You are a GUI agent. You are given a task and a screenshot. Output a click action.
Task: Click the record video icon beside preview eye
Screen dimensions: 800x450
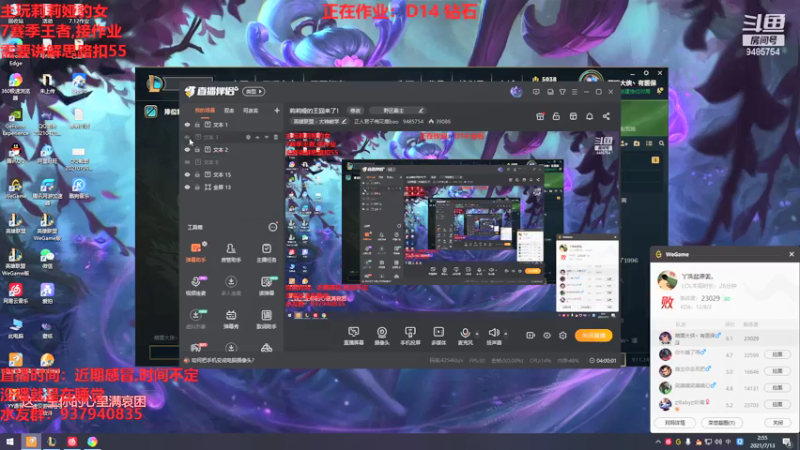(530, 335)
